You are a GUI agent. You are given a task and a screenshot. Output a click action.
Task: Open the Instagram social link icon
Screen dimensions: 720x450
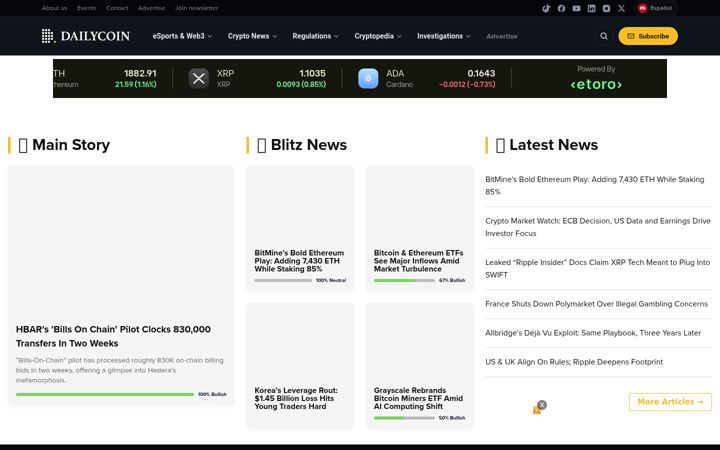click(607, 8)
